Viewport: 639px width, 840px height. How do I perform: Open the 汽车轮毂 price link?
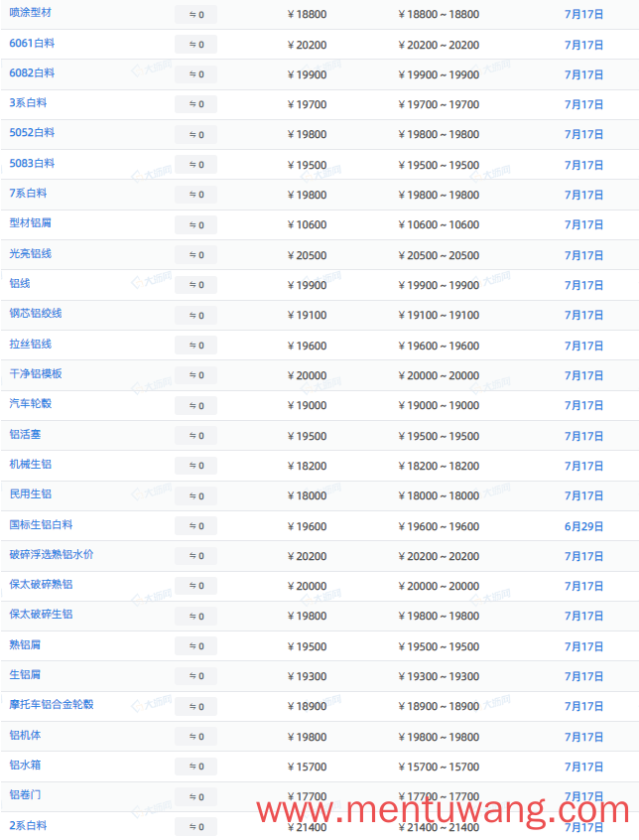tap(31, 403)
